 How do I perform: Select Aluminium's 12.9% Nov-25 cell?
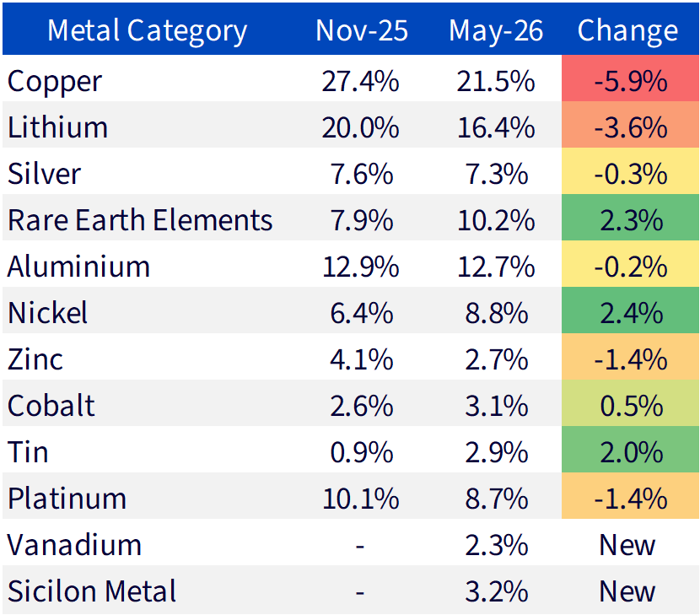[x=360, y=267]
